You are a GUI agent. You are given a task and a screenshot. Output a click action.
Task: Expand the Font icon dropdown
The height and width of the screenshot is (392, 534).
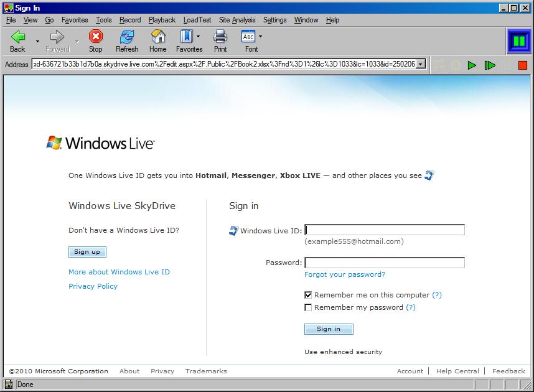point(259,36)
